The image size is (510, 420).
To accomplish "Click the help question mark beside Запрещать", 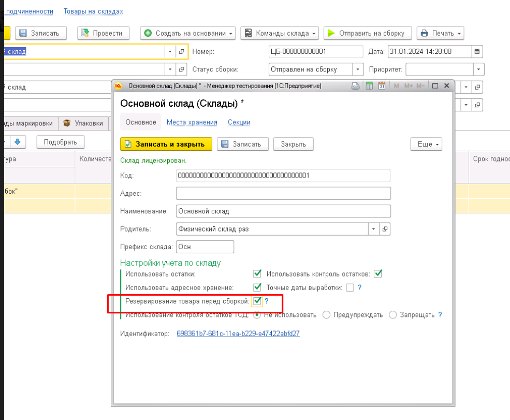I will (440, 314).
